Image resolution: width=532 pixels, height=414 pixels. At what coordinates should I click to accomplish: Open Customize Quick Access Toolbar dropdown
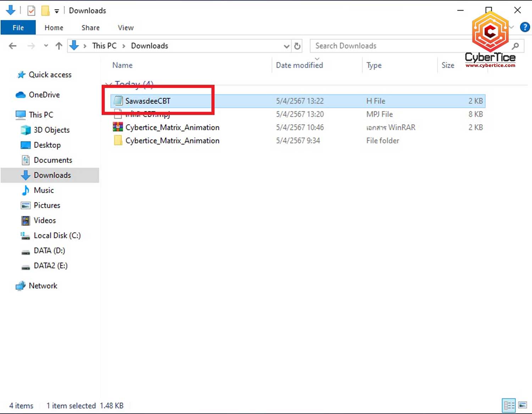coord(57,11)
